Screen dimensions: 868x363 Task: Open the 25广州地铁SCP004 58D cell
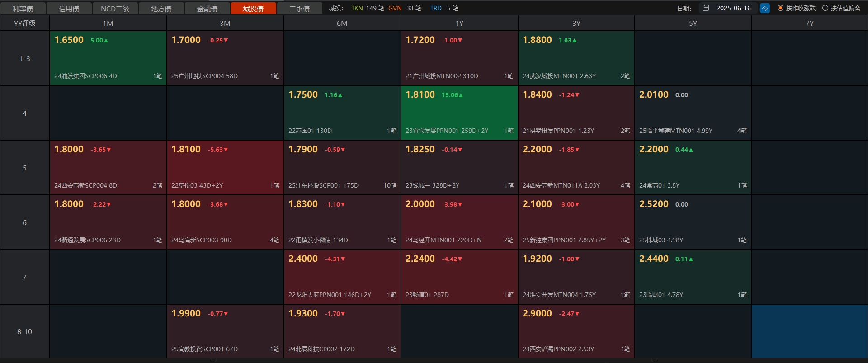[x=225, y=58]
